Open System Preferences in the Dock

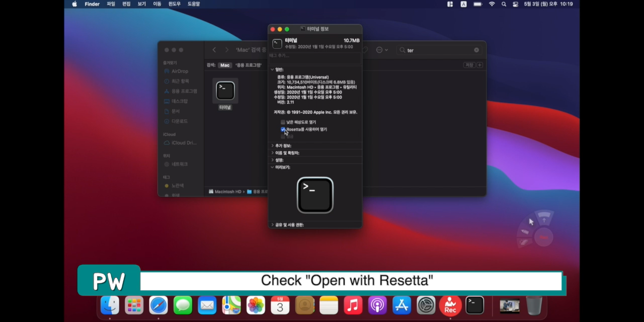pos(426,305)
